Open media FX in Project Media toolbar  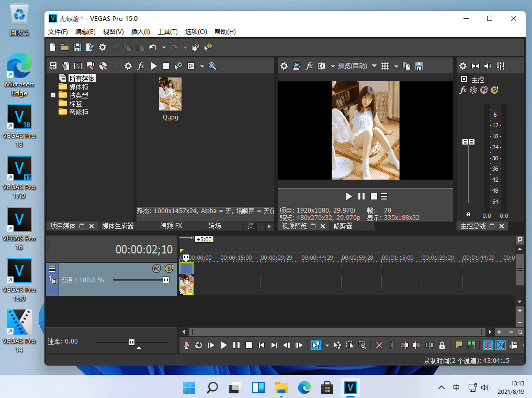[x=141, y=66]
